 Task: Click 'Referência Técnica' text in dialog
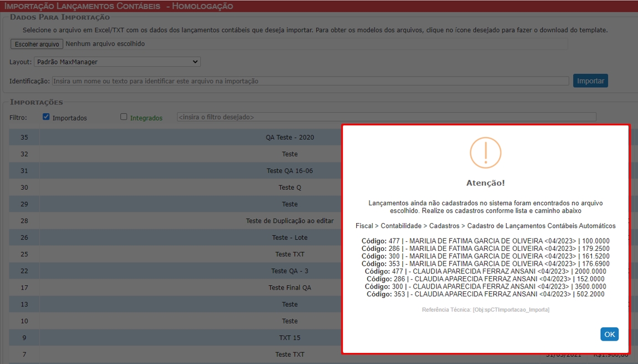pyautogui.click(x=485, y=310)
